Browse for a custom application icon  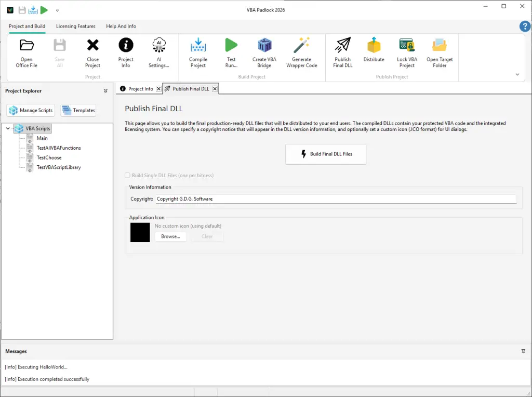click(x=171, y=236)
